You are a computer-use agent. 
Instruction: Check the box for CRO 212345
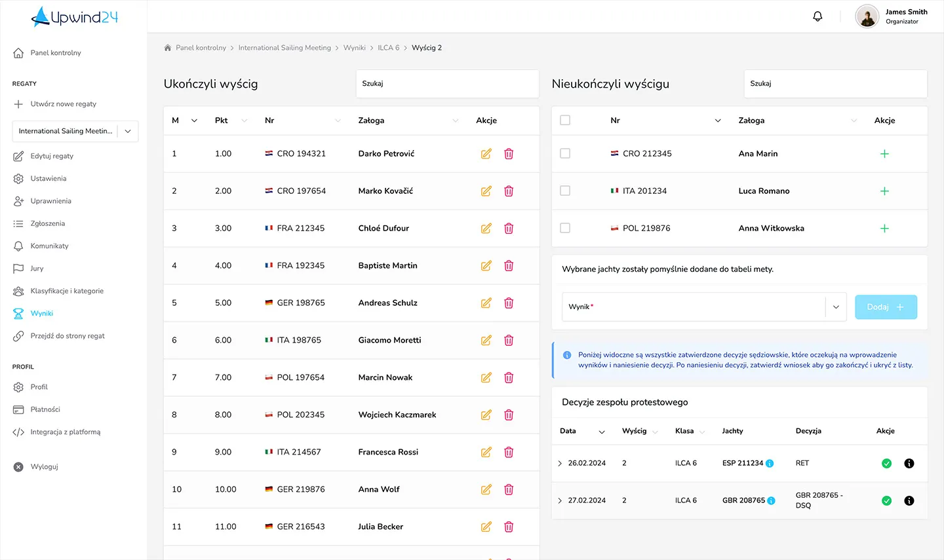click(565, 153)
